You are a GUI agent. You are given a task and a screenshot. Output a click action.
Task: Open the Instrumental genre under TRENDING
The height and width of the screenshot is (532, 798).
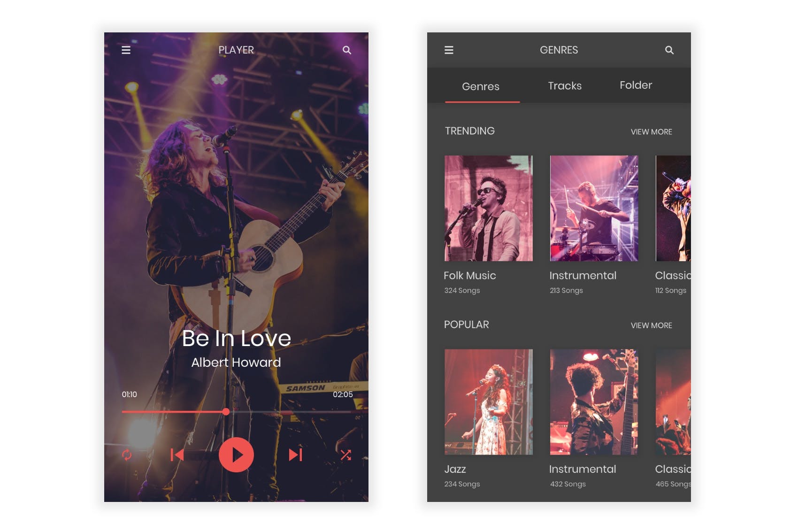pos(593,208)
